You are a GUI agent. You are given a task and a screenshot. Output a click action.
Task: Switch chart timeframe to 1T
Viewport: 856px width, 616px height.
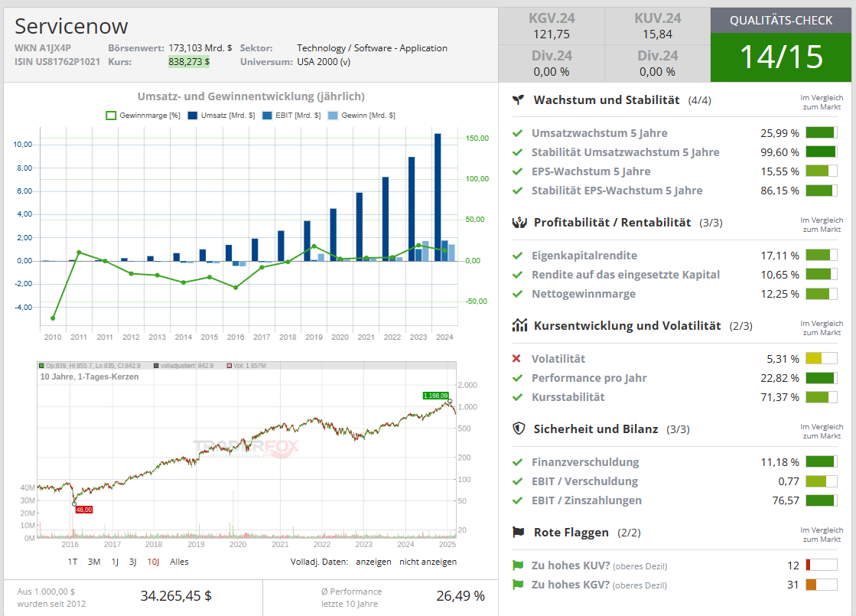[73, 562]
